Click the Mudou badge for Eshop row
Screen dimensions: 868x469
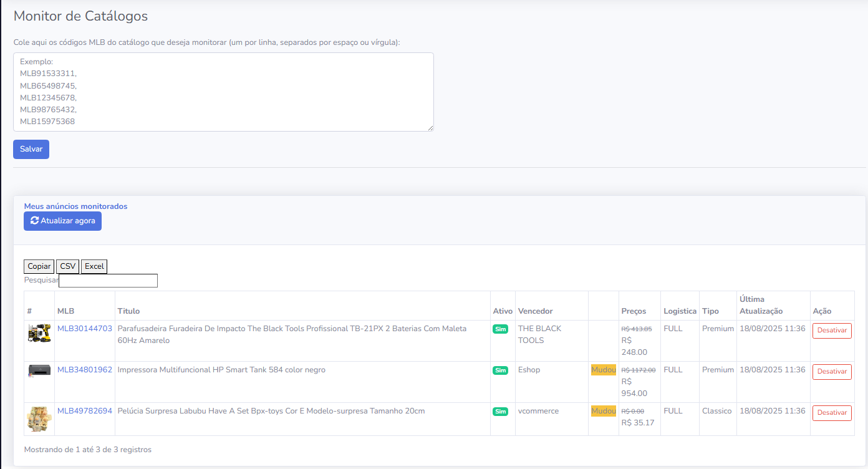tap(603, 370)
